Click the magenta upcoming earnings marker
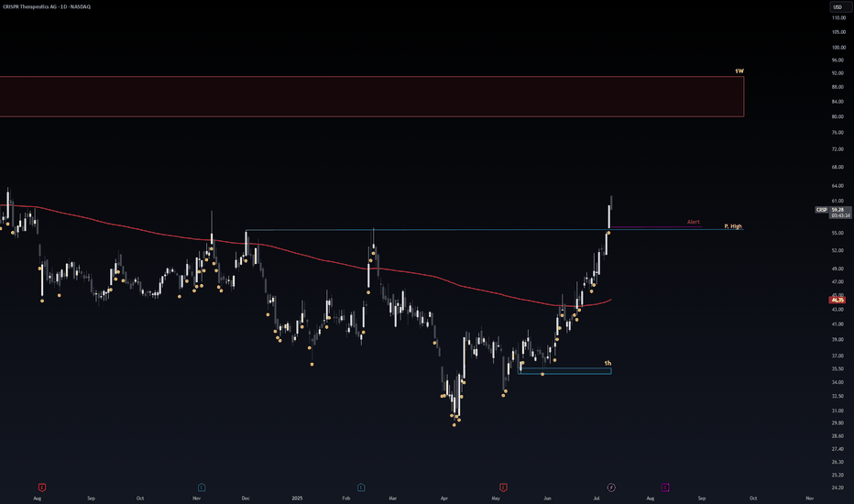This screenshot has width=854, height=504. (665, 488)
